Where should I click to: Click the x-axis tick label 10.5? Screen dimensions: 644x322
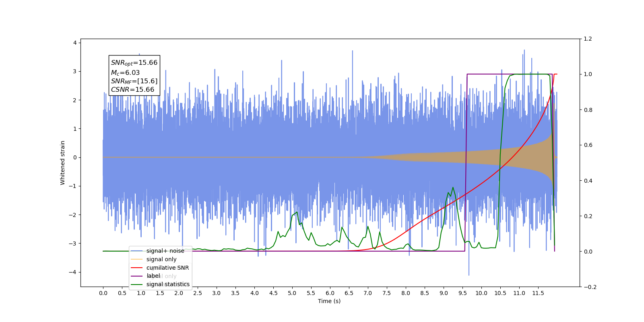(x=500, y=293)
